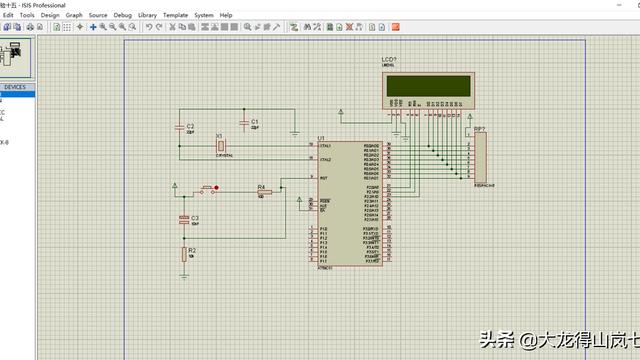Click the Print icon in toolbar
Screen dimensions: 640x360
click(30, 27)
